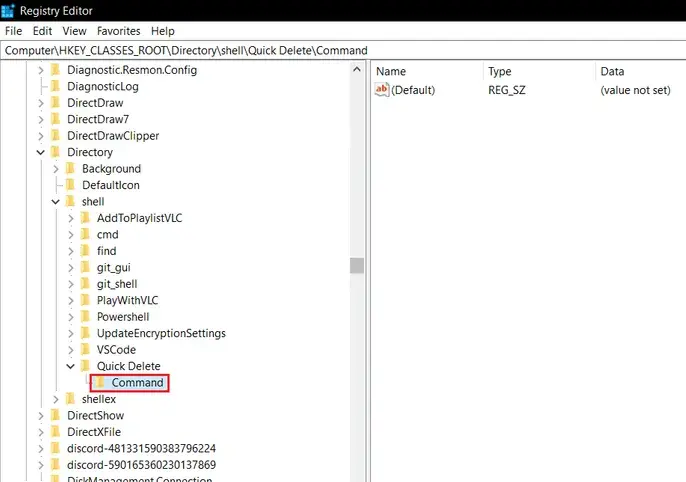Click the DirectShow folder icon
Screen dimensions: 686x482
56,415
